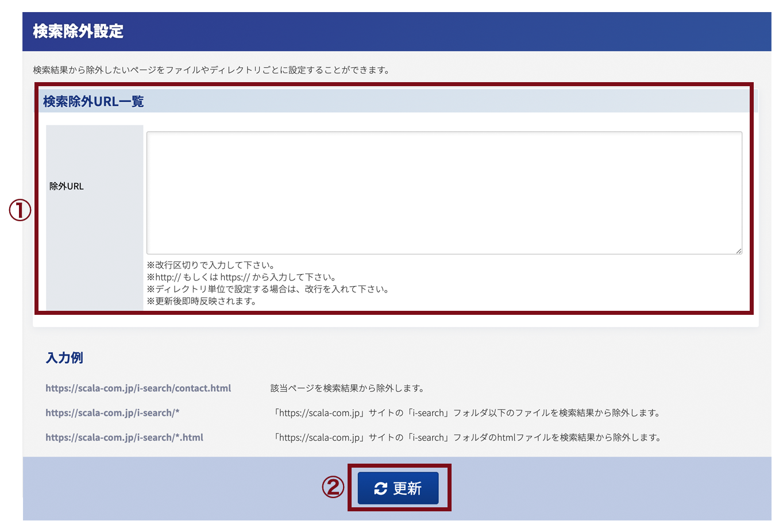Click the circled number ② marker
Image resolution: width=779 pixels, height=532 pixels.
[333, 488]
